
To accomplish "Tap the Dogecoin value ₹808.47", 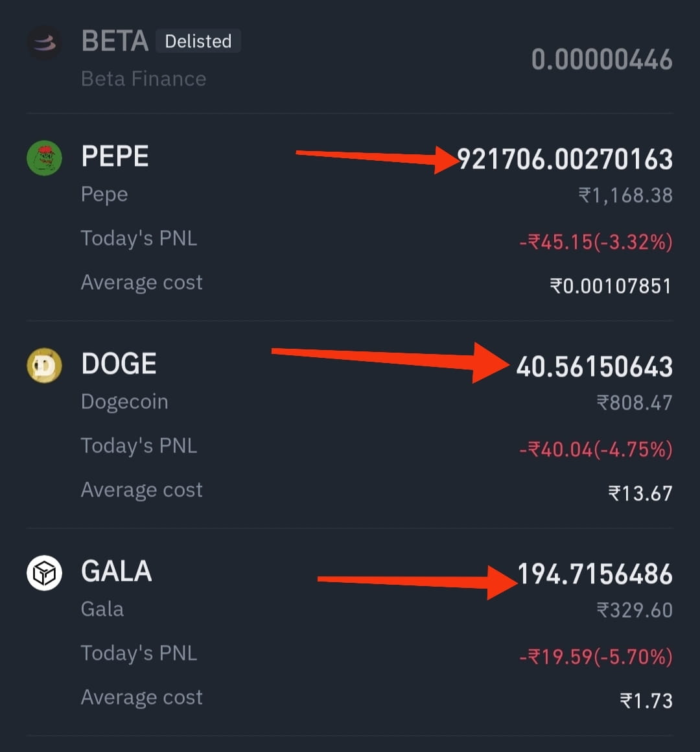I will (x=635, y=403).
